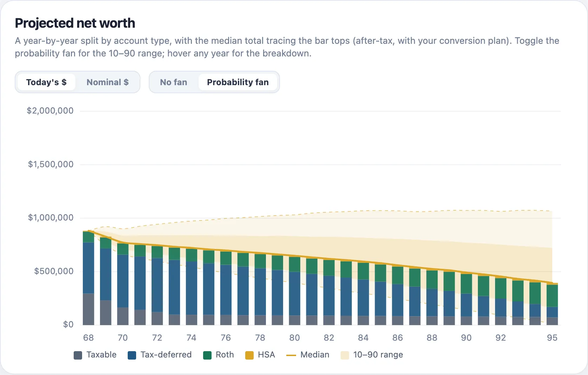Click the x-axis label 74
588x375 pixels.
point(191,338)
